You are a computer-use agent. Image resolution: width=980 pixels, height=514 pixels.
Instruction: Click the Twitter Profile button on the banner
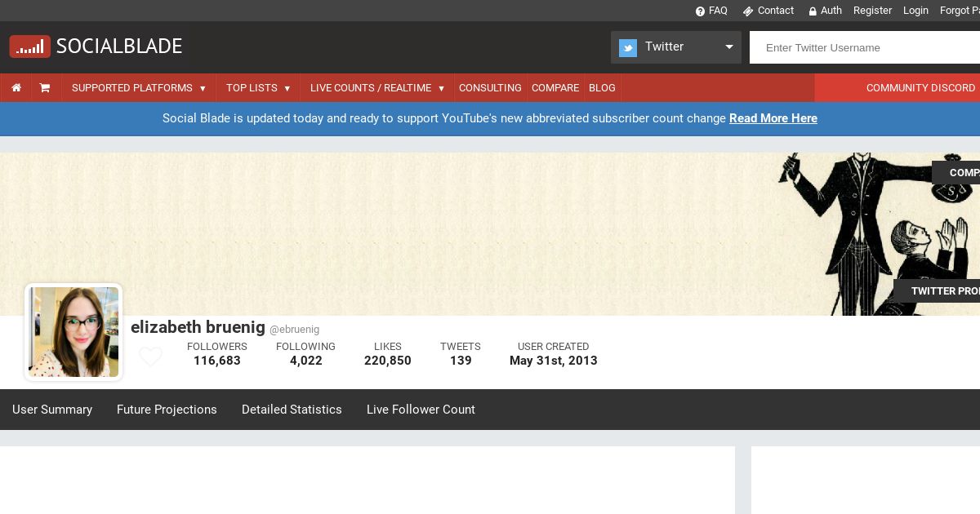click(937, 291)
